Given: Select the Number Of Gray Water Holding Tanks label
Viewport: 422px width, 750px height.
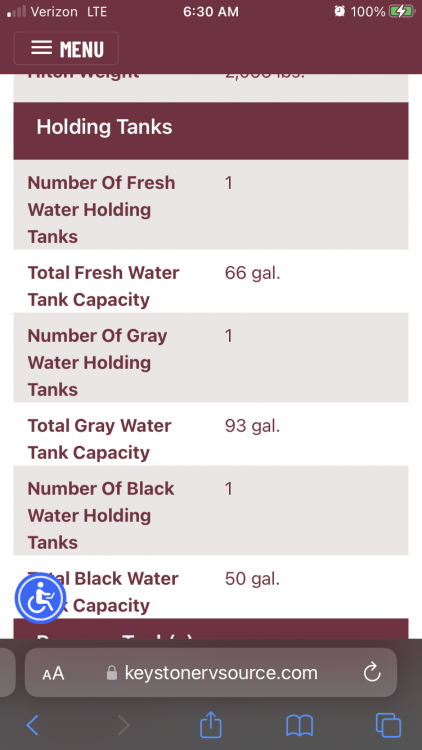Looking at the screenshot, I should tap(97, 362).
